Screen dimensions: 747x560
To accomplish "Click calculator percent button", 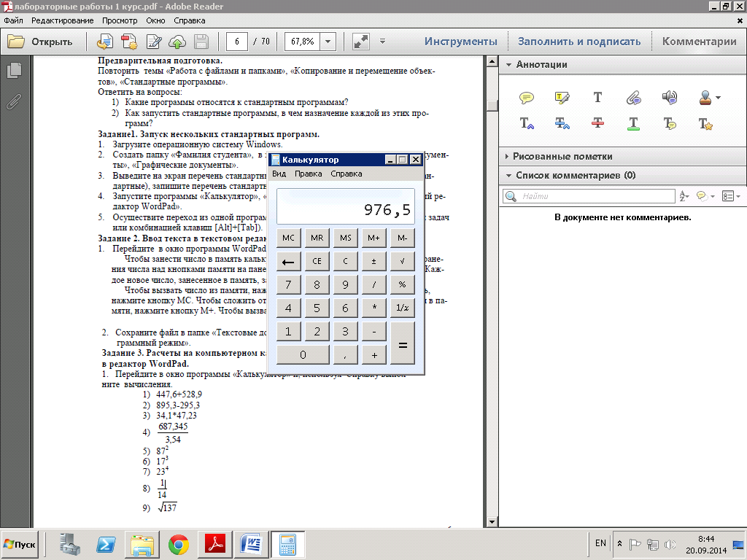I will tap(403, 284).
